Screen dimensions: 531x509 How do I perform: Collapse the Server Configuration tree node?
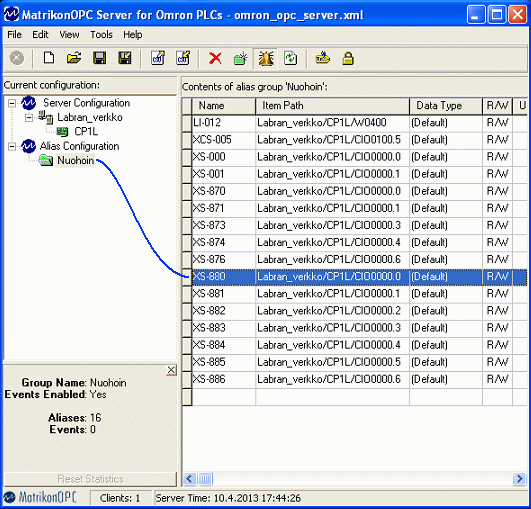pyautogui.click(x=12, y=103)
